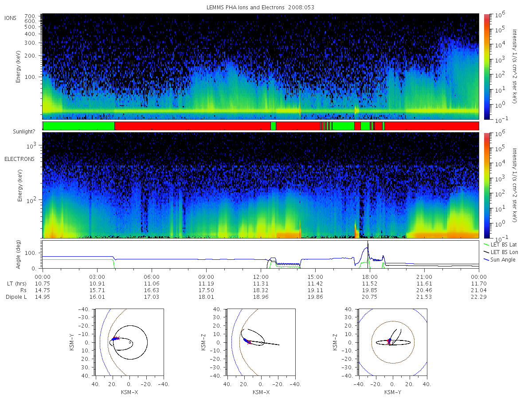Select the LT value 11.31
The height and width of the screenshot is (399, 532).
click(261, 283)
